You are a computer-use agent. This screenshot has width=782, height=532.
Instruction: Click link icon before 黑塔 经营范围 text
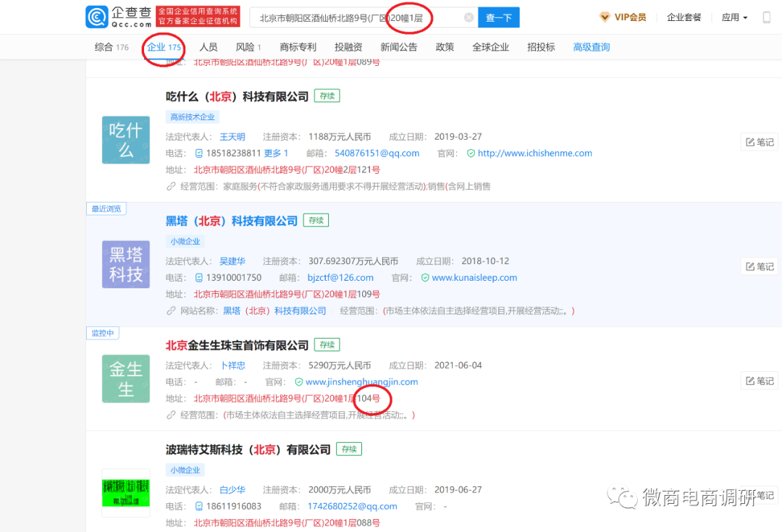172,310
